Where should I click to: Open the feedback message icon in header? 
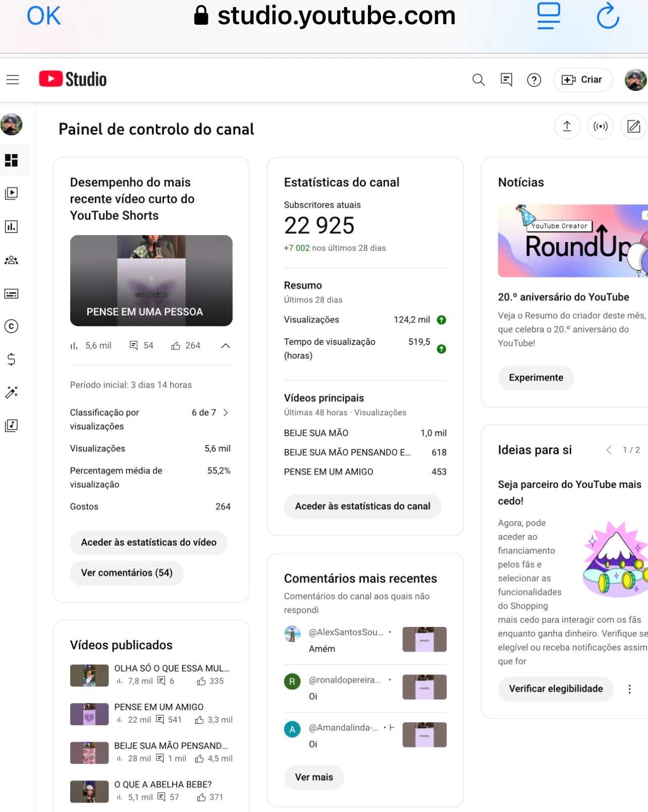click(x=506, y=80)
